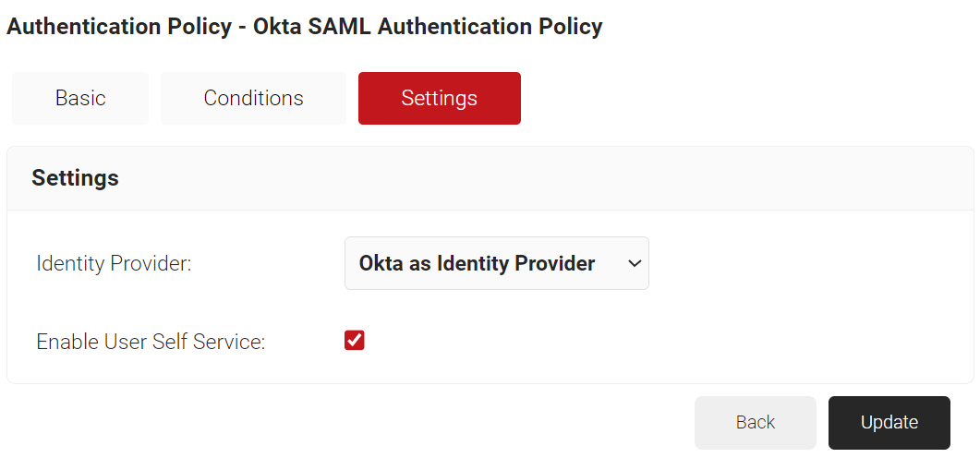
Task: Click the Enable User Self Service label
Action: point(151,342)
